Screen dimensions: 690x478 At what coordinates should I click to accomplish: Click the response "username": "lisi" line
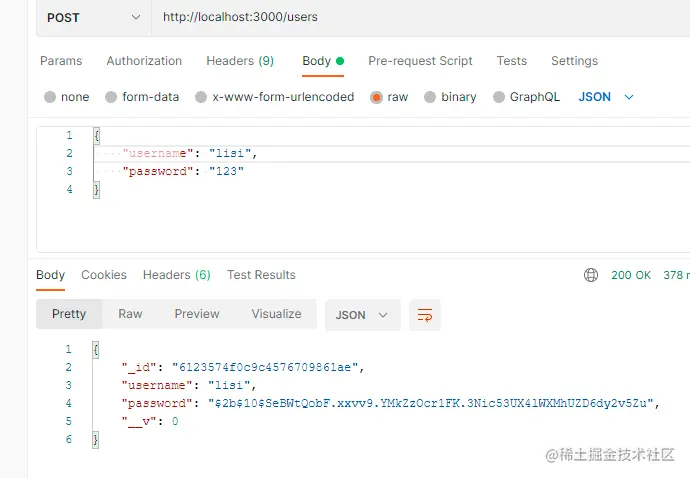pos(189,385)
